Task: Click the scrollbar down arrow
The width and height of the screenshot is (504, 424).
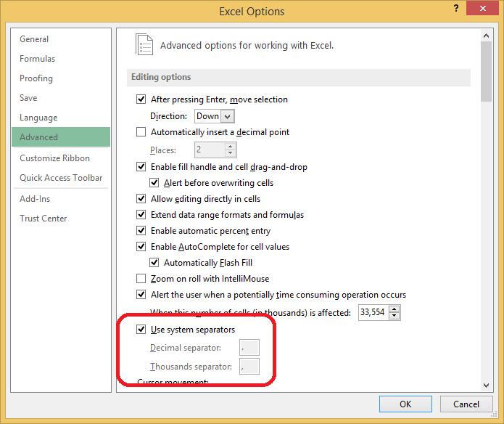Action: [x=487, y=385]
